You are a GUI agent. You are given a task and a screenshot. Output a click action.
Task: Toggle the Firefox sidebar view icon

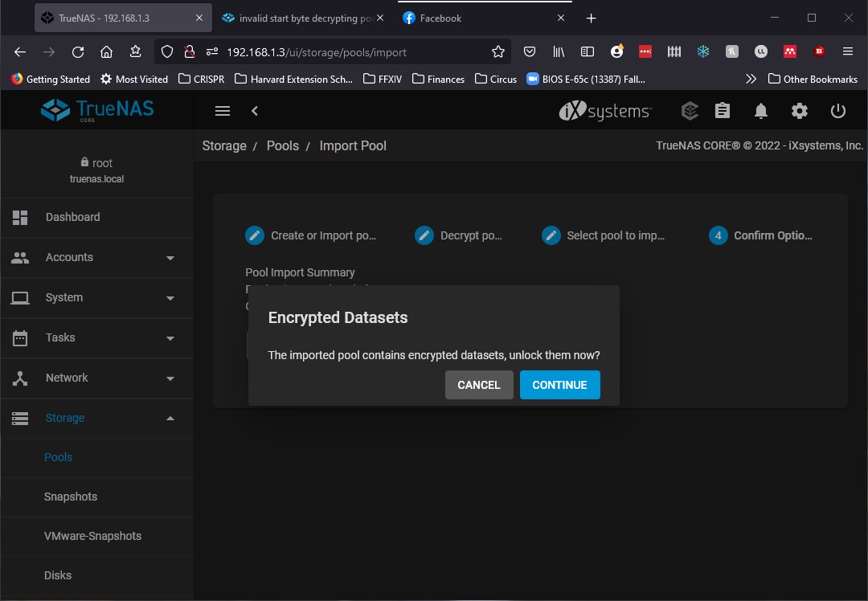[x=588, y=52]
